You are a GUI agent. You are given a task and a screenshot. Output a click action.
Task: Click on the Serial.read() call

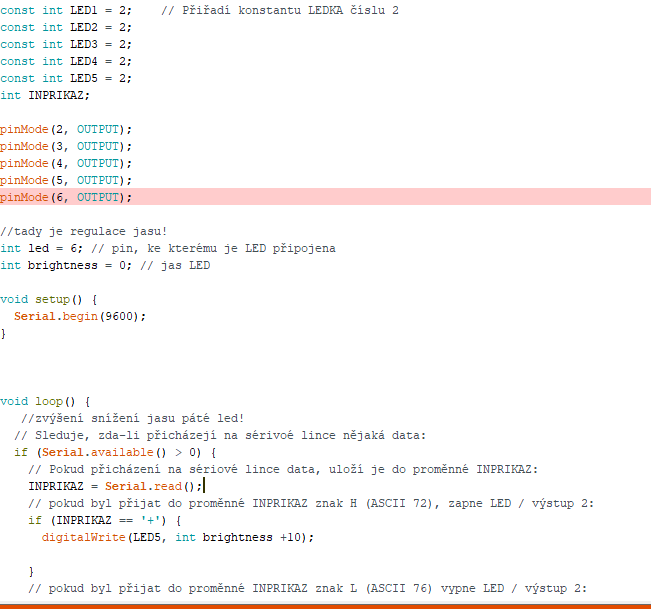pos(150,486)
